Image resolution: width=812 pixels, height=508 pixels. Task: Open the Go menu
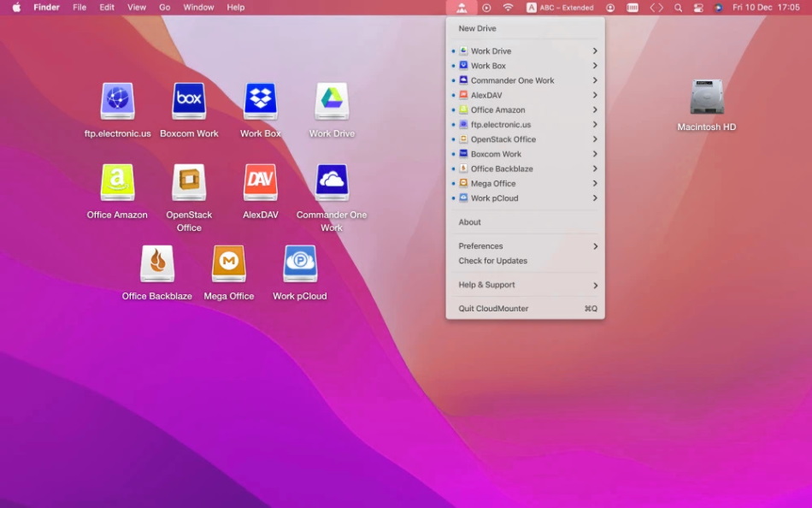(x=165, y=7)
